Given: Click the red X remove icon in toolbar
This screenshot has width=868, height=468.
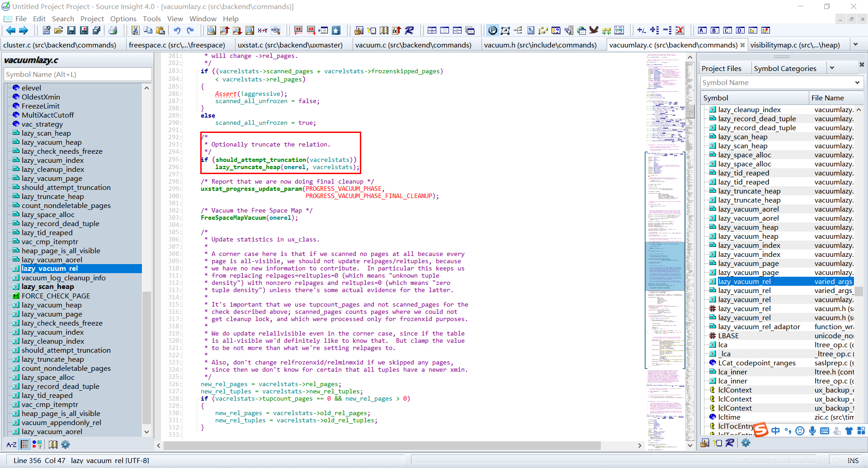Looking at the screenshot, I should tap(679, 30).
